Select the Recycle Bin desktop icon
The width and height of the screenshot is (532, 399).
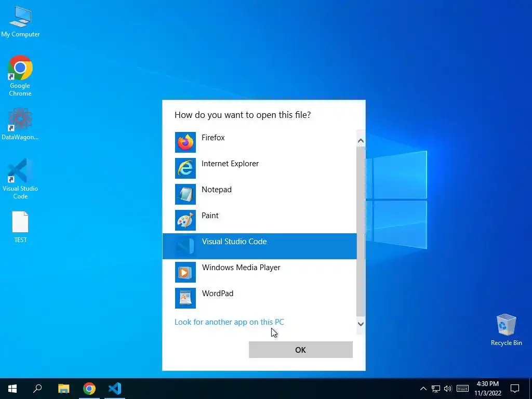tap(506, 330)
